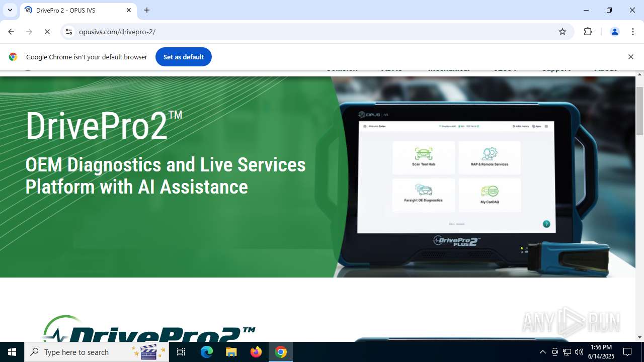Click the Type here to search box

tap(97, 352)
